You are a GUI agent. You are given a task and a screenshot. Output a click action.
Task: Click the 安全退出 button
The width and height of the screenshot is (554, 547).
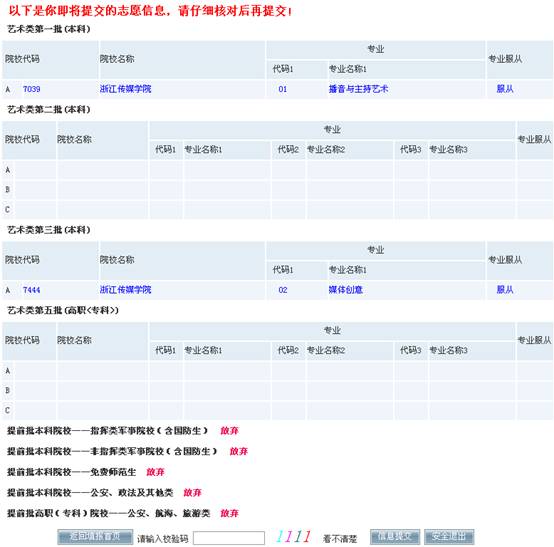pos(449,537)
